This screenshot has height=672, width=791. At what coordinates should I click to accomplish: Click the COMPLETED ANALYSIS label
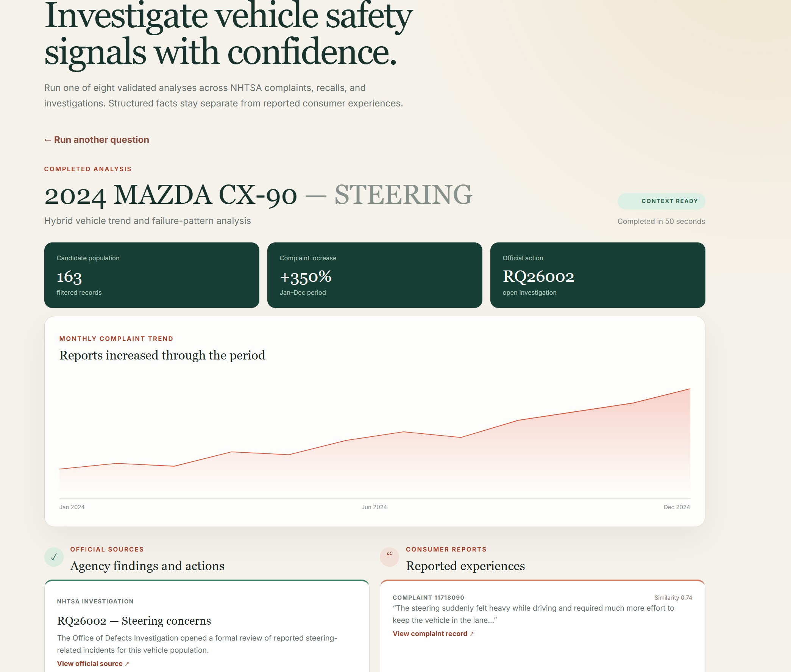[x=88, y=169]
